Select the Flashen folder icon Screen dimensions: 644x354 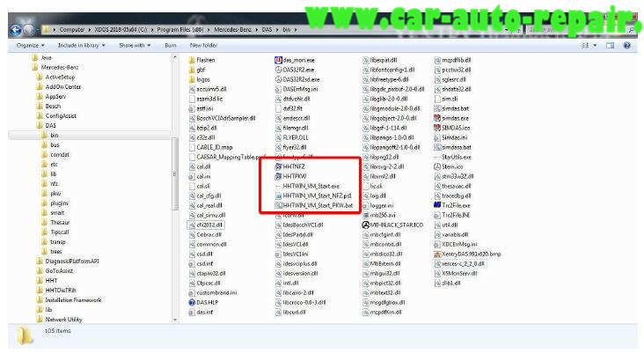click(192, 60)
